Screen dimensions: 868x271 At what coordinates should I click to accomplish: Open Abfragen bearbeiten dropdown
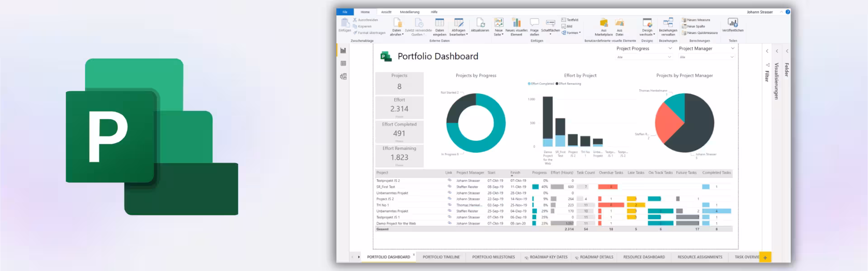[x=458, y=27]
